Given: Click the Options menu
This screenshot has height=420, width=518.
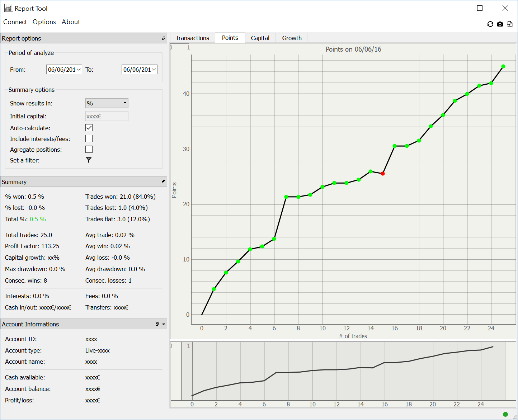Looking at the screenshot, I should click(x=44, y=22).
